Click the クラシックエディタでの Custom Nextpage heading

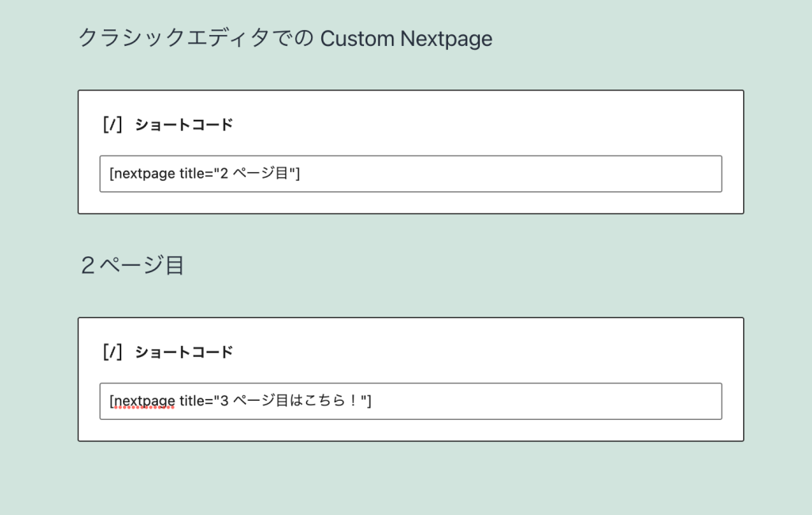pyautogui.click(x=285, y=38)
